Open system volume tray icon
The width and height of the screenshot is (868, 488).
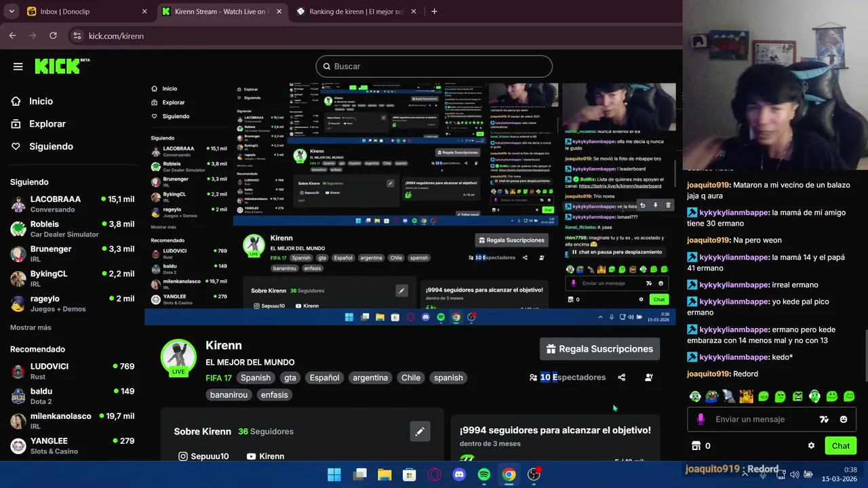coord(794,474)
